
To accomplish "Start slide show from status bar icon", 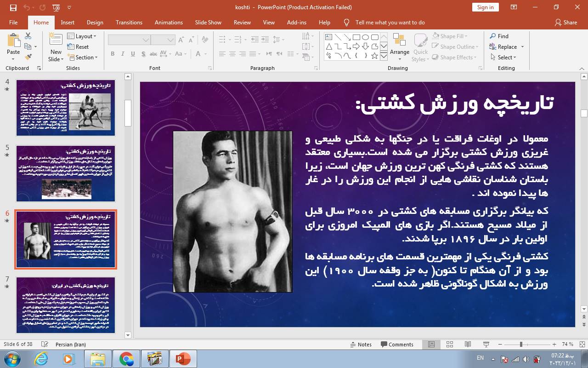I will [486, 345].
